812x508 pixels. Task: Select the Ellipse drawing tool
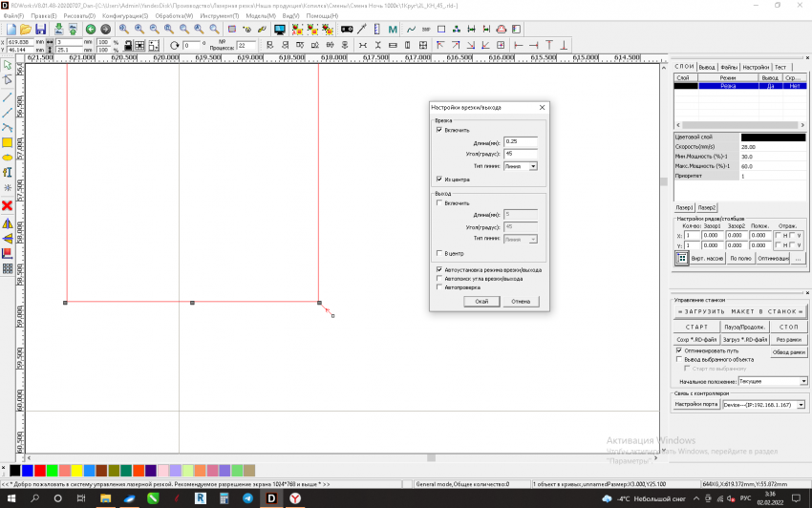8,158
